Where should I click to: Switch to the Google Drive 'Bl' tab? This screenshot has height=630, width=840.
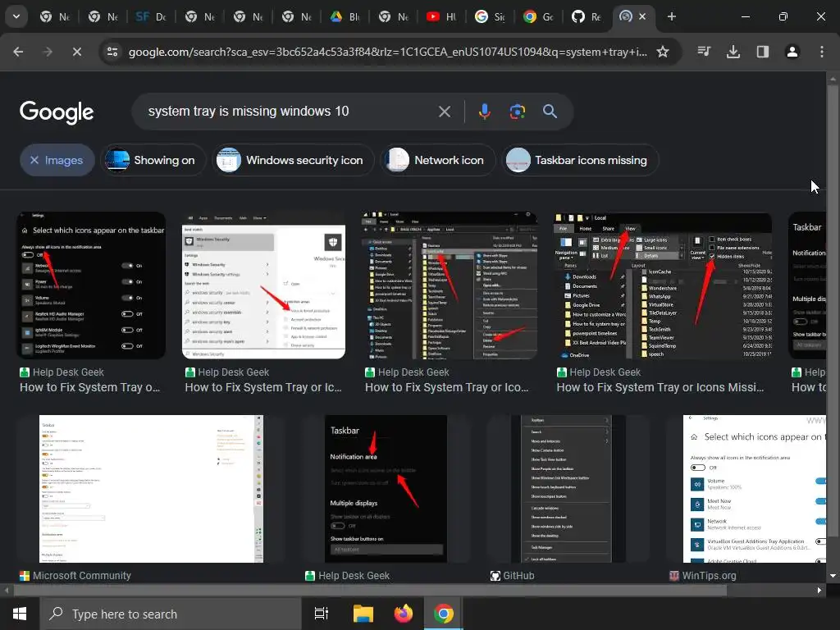tap(345, 16)
